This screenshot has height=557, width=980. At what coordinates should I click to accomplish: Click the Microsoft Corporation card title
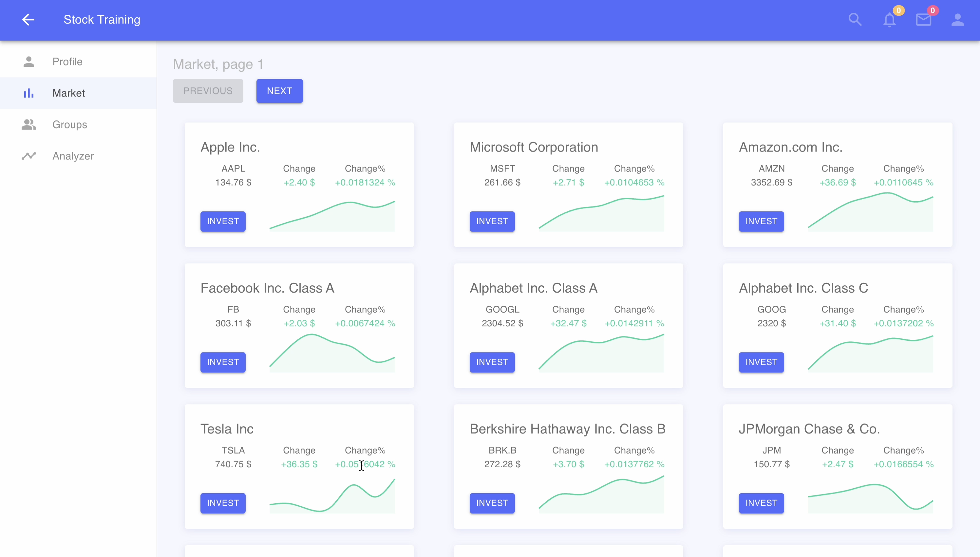[x=534, y=147]
